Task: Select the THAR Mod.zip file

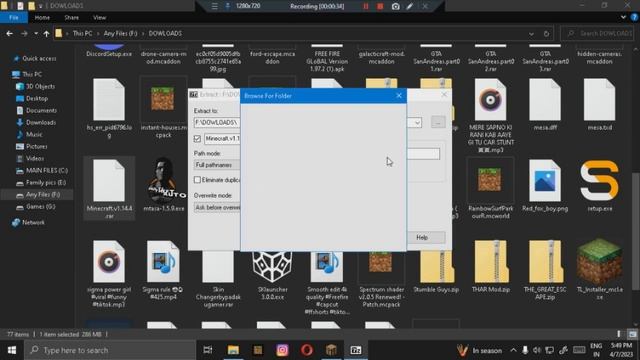Action: coord(491,266)
